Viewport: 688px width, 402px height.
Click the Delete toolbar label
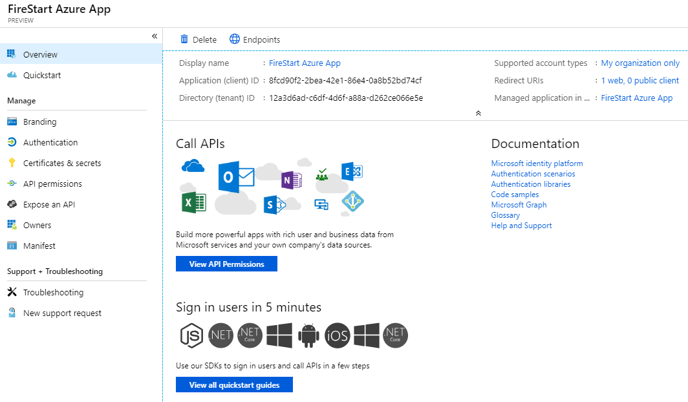coord(204,39)
